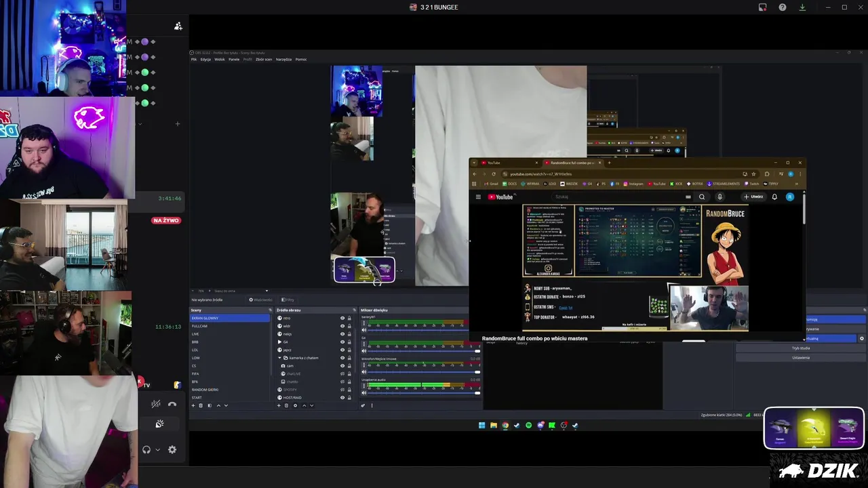868x488 pixels.
Task: Open the Zbiór scen menu in OBS
Action: [264, 59]
